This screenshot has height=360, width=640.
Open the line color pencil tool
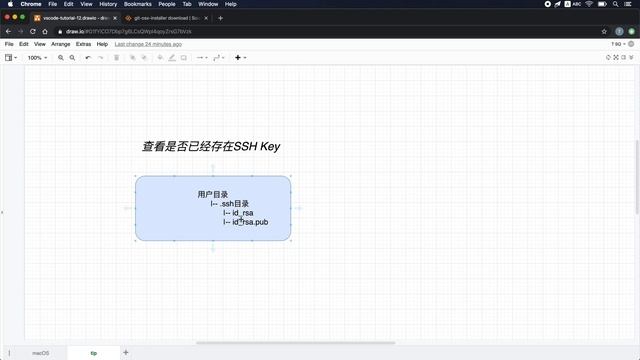tap(172, 58)
